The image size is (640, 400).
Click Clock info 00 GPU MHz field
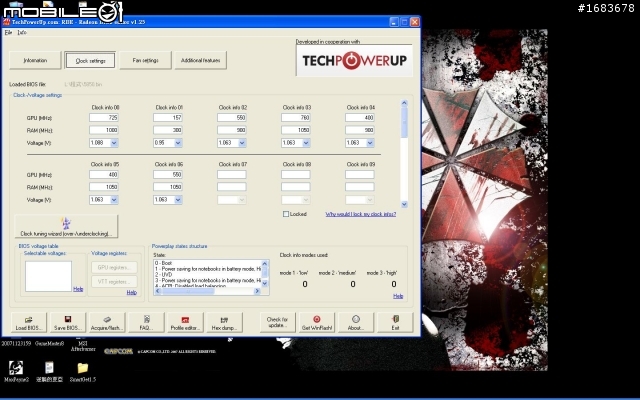(x=104, y=118)
